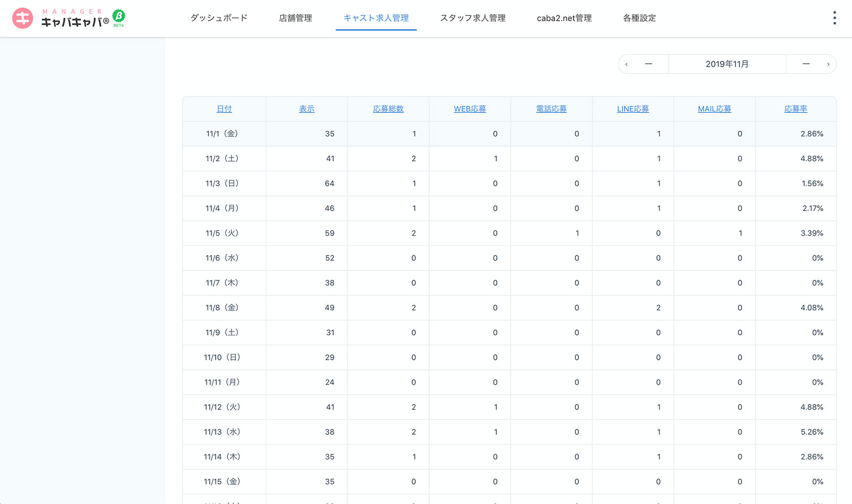The width and height of the screenshot is (852, 504).
Task: Open the ダッシュボード tab
Action: point(219,18)
